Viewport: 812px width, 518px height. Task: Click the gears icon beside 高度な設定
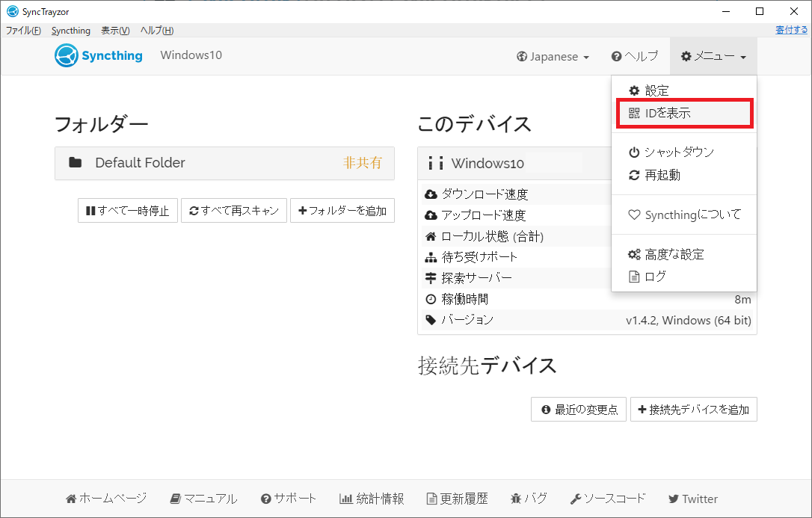tap(634, 255)
